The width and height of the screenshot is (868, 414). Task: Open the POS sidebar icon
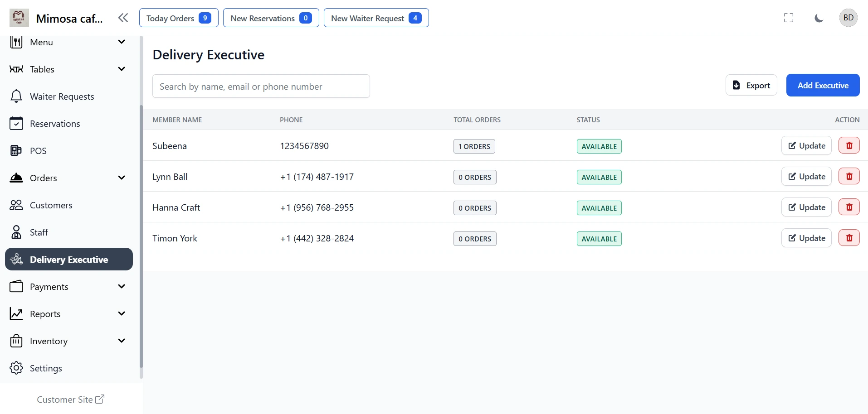coord(16,151)
